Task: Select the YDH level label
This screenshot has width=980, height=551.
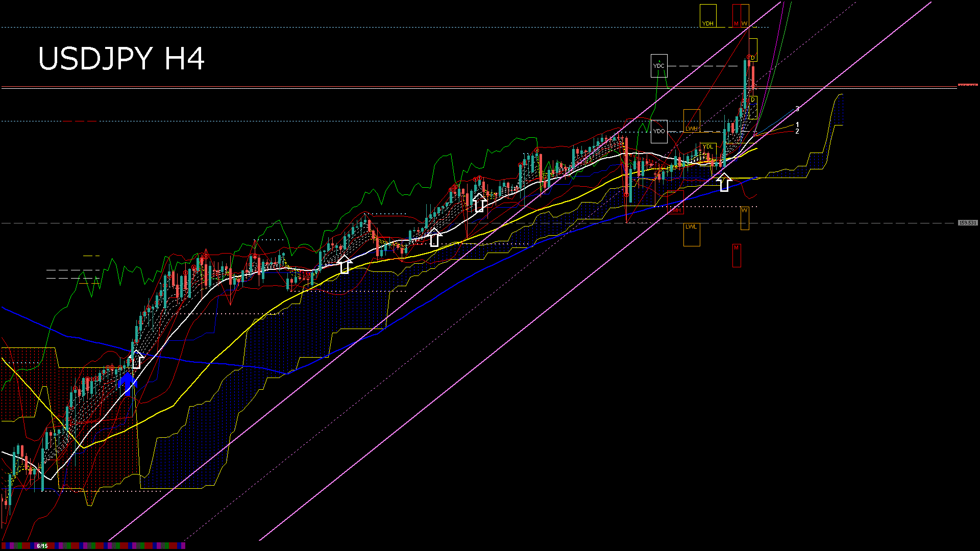Action: pyautogui.click(x=708, y=16)
